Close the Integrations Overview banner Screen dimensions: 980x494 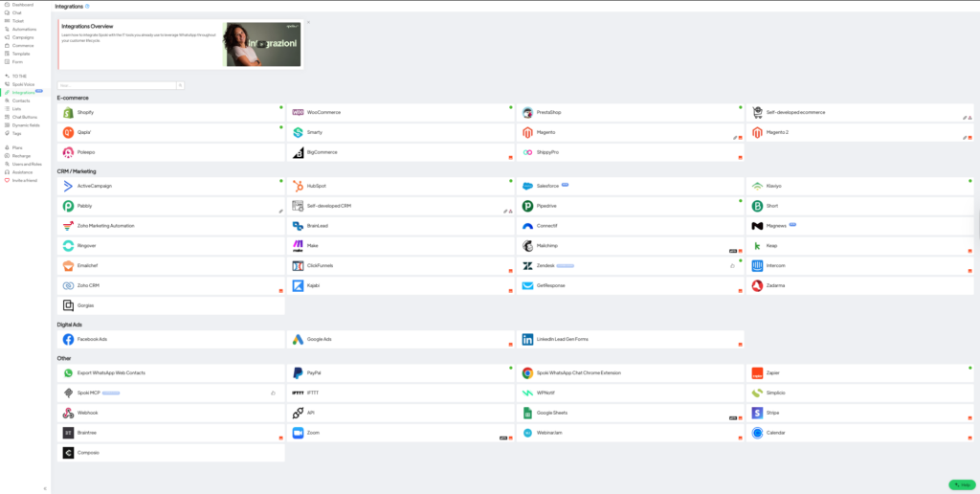[308, 21]
